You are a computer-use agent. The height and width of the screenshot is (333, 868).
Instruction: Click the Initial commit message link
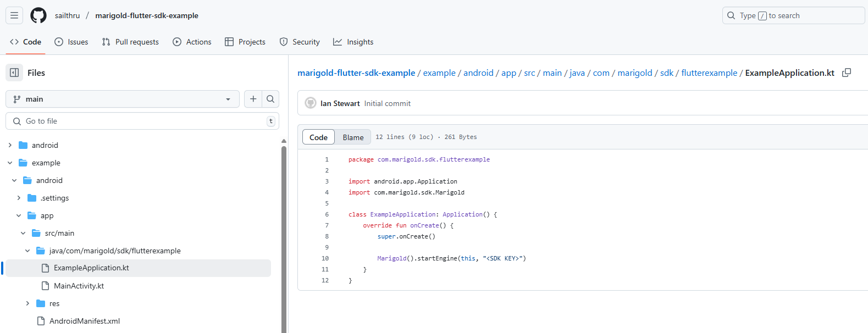click(x=388, y=103)
